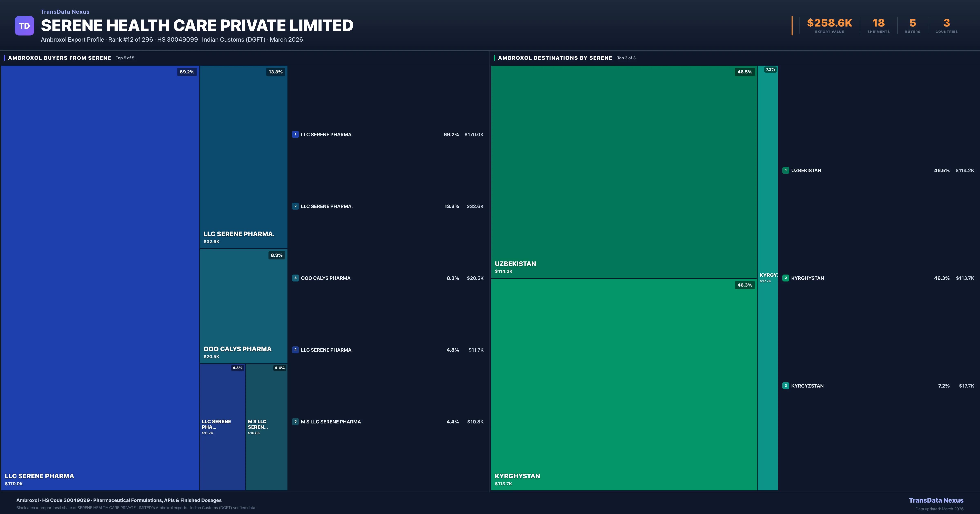Click rank badge 1 beside LLC SERENE PHARMA
980x514 pixels.
coord(295,135)
